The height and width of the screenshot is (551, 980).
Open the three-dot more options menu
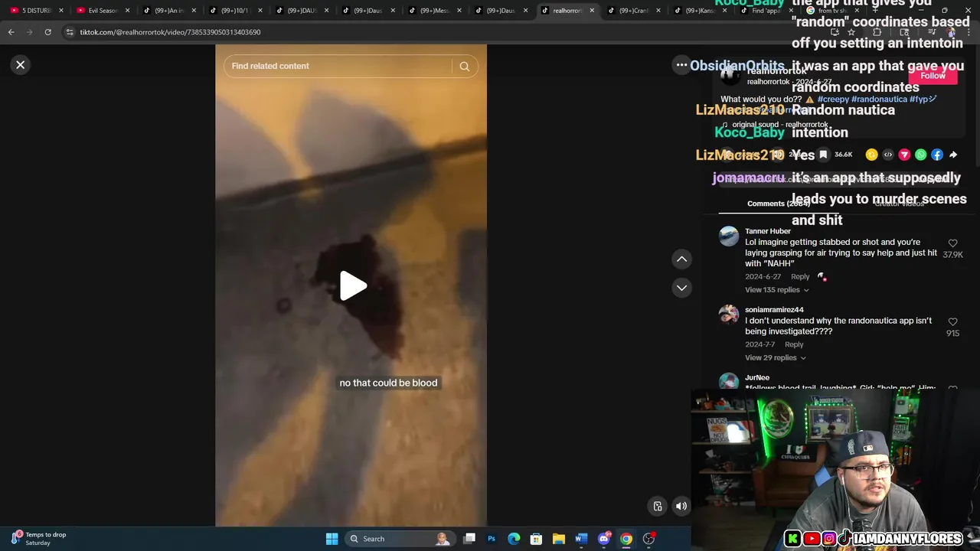[681, 65]
